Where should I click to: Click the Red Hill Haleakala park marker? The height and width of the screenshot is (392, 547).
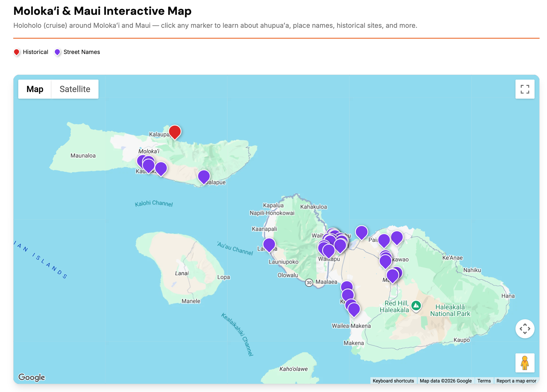click(x=416, y=306)
